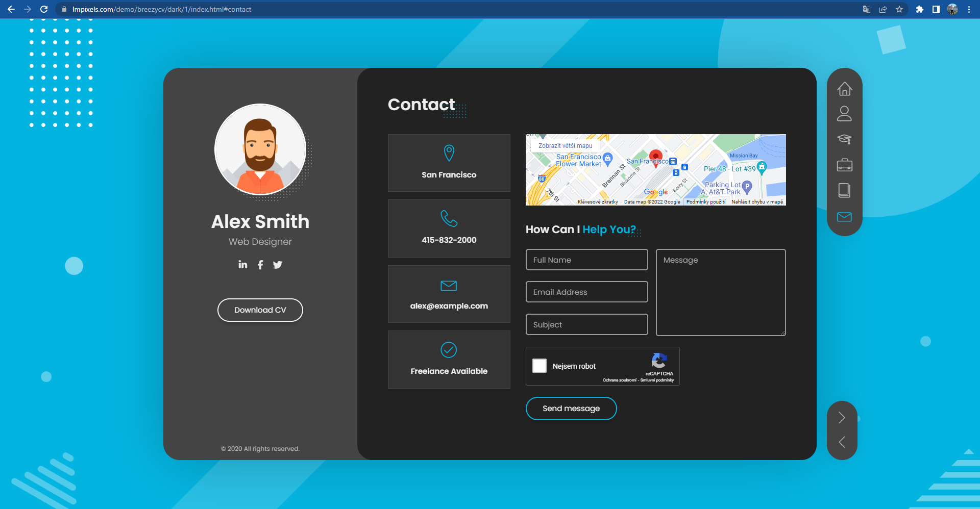The height and width of the screenshot is (509, 980).
Task: Open Alex Smith's Facebook icon
Action: tap(260, 265)
